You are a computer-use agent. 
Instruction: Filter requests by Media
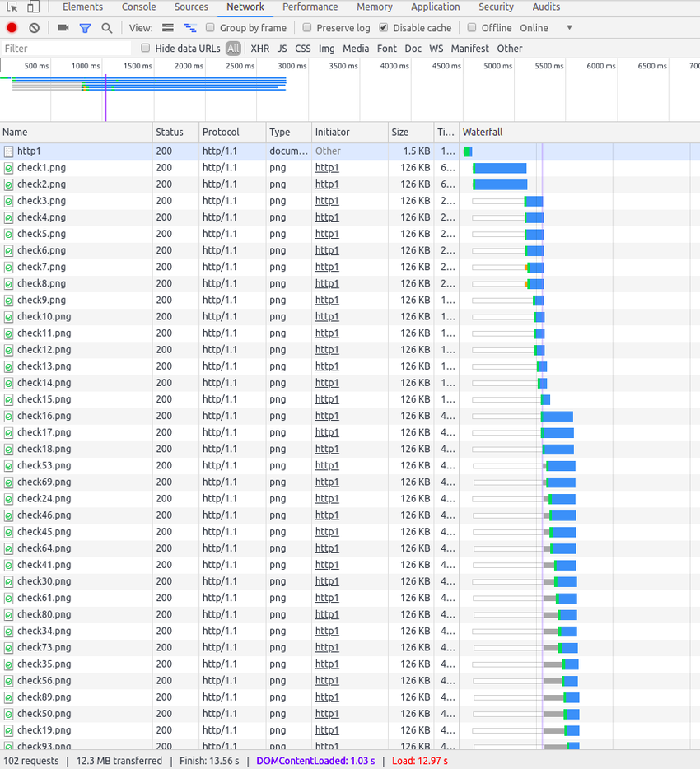356,49
